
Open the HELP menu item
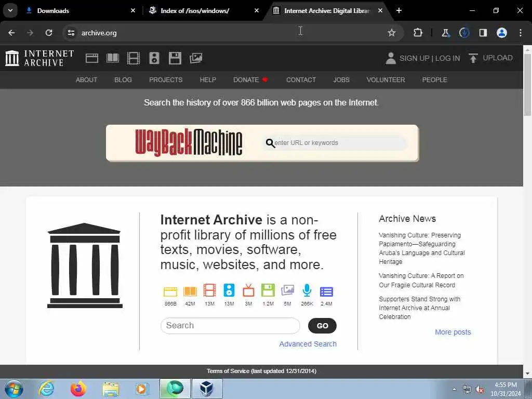click(x=208, y=79)
